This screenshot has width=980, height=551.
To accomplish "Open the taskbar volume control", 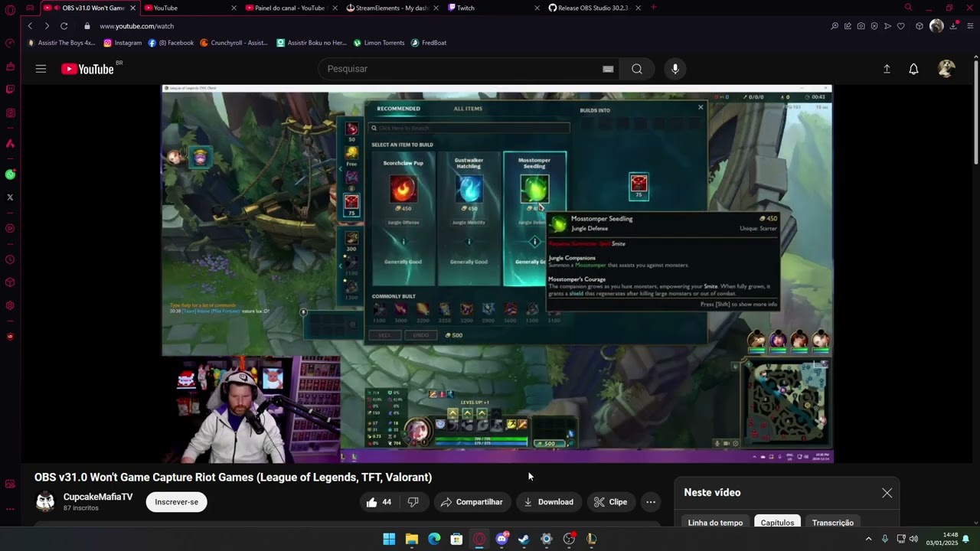I will point(913,540).
